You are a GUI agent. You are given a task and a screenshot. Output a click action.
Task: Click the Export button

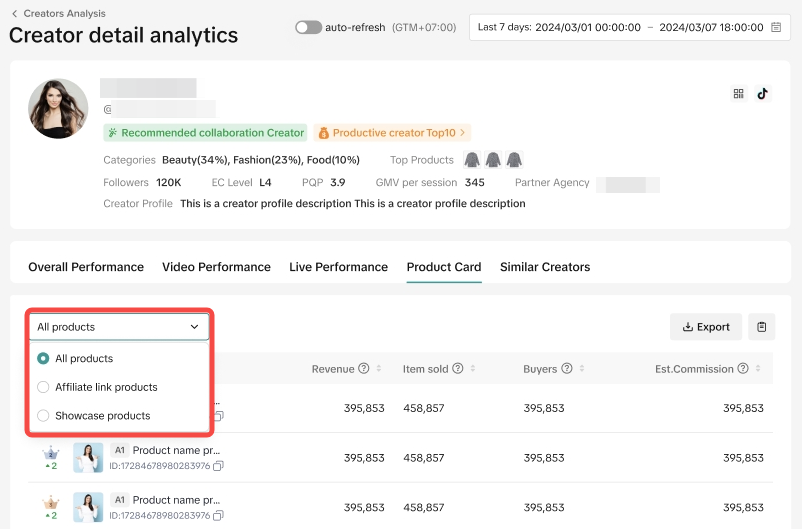pos(706,327)
